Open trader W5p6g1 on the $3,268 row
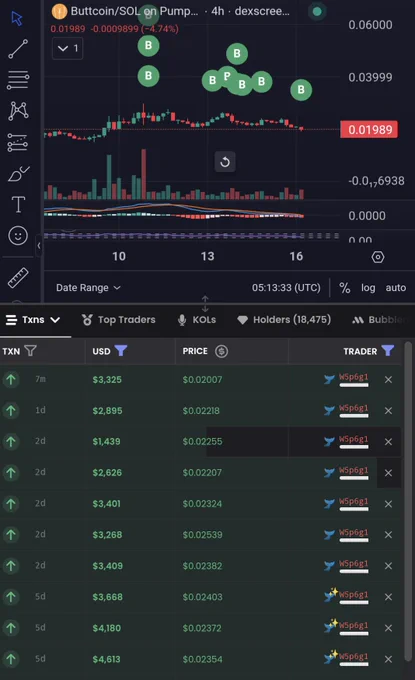Screen dimensions: 415x680 [353, 533]
